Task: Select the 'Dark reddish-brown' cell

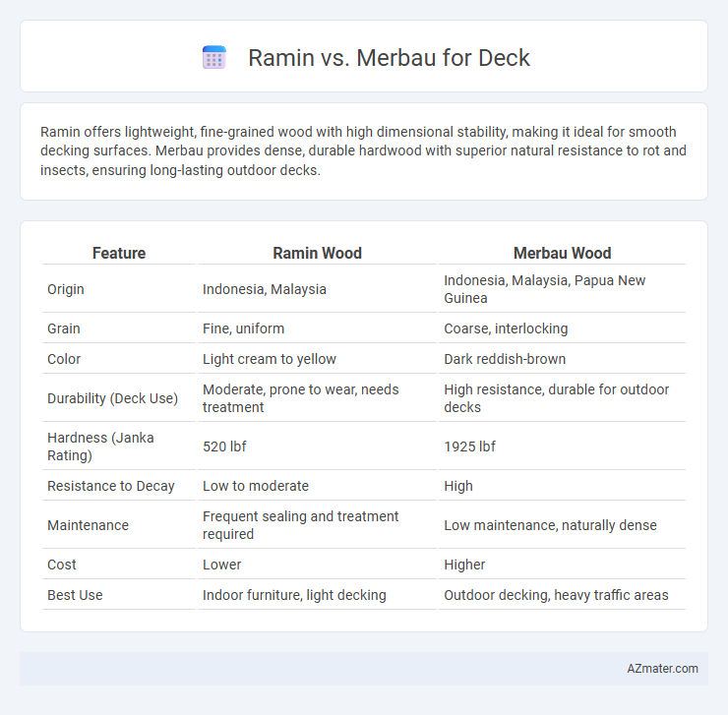Action: (505, 359)
